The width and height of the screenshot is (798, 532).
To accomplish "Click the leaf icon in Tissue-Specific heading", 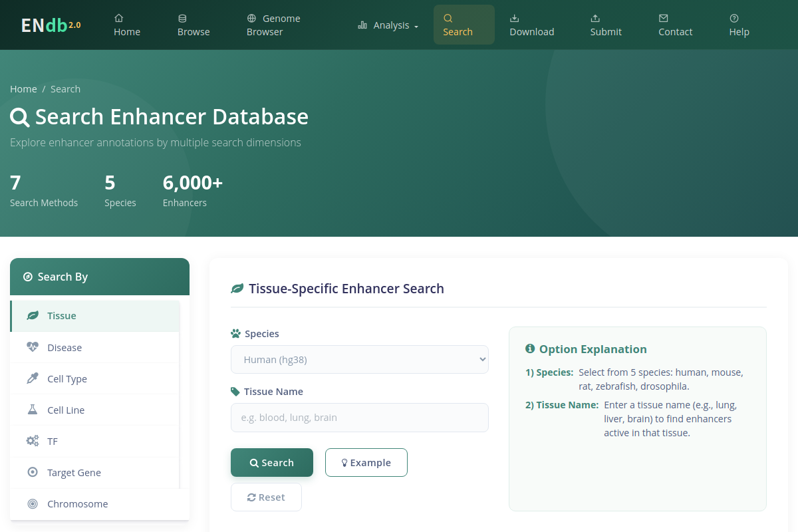I will click(x=237, y=289).
